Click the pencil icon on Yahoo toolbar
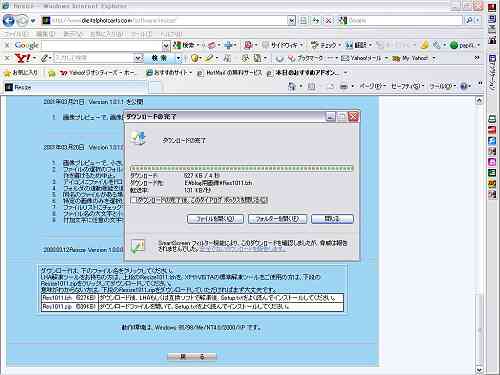The width and height of the screenshot is (500, 375). coord(44,58)
